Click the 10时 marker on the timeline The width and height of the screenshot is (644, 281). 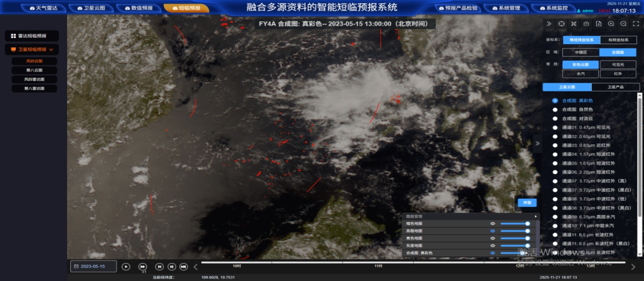(237, 266)
